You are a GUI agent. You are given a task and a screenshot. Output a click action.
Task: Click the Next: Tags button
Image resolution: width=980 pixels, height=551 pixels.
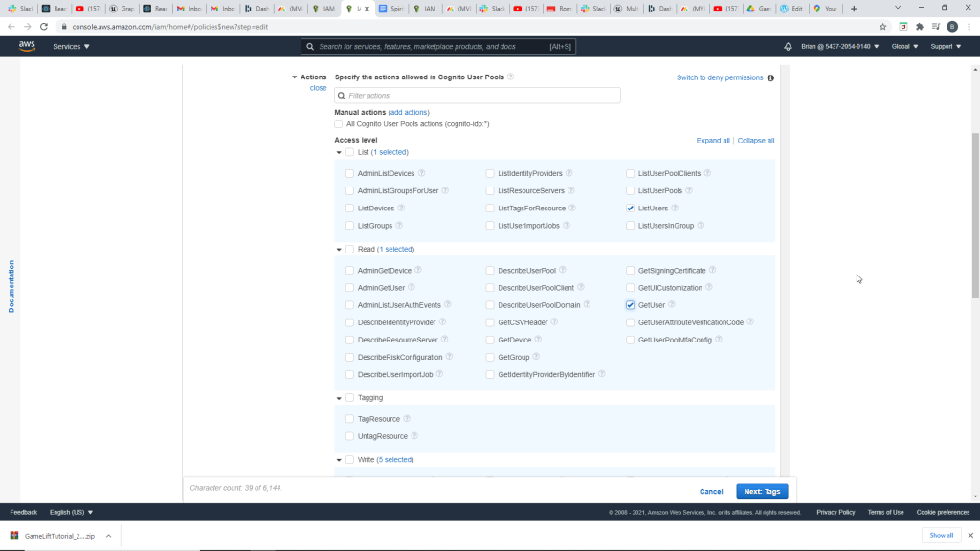coord(762,491)
